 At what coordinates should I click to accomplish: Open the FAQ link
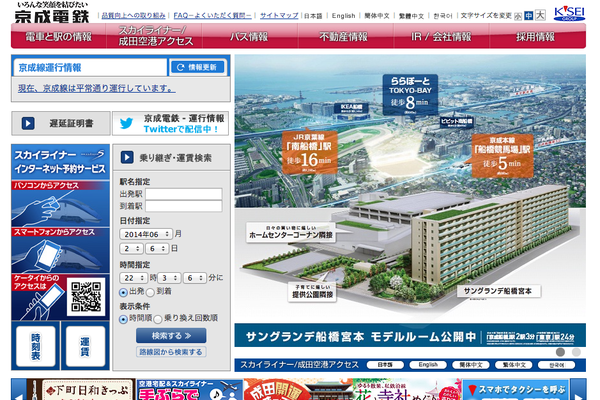point(212,15)
